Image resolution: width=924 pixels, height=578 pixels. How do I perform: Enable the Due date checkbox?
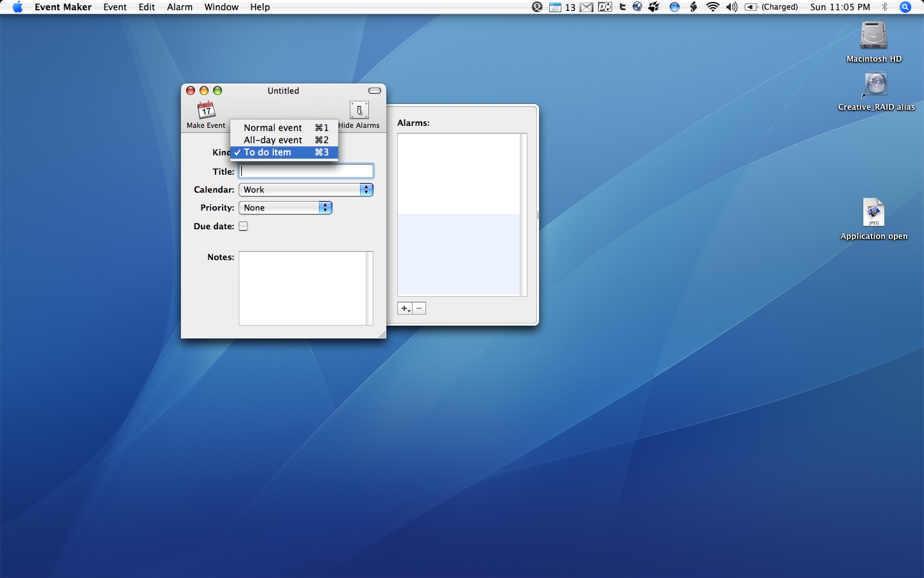pyautogui.click(x=243, y=226)
